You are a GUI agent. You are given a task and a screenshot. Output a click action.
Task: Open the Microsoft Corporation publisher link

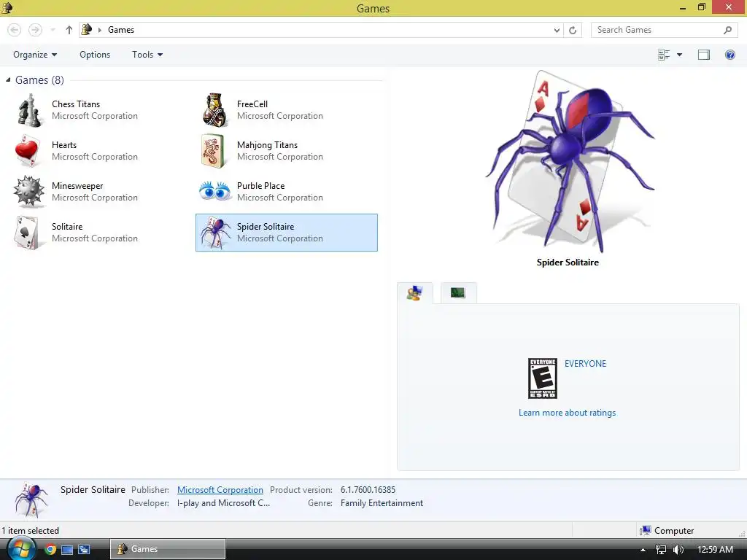pyautogui.click(x=220, y=490)
